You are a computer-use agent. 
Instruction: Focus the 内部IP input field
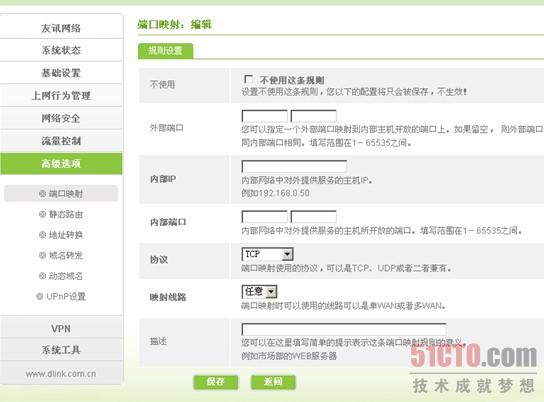(294, 166)
